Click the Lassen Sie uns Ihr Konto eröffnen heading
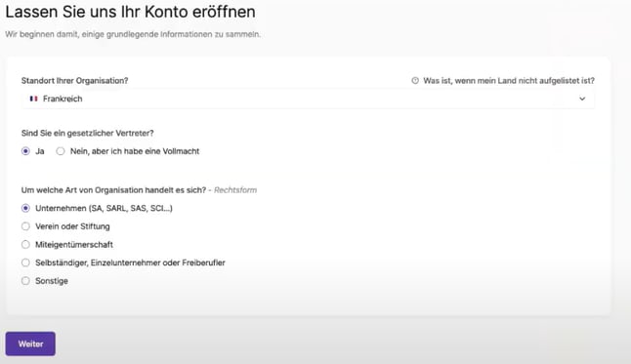The height and width of the screenshot is (364, 631). [130, 12]
